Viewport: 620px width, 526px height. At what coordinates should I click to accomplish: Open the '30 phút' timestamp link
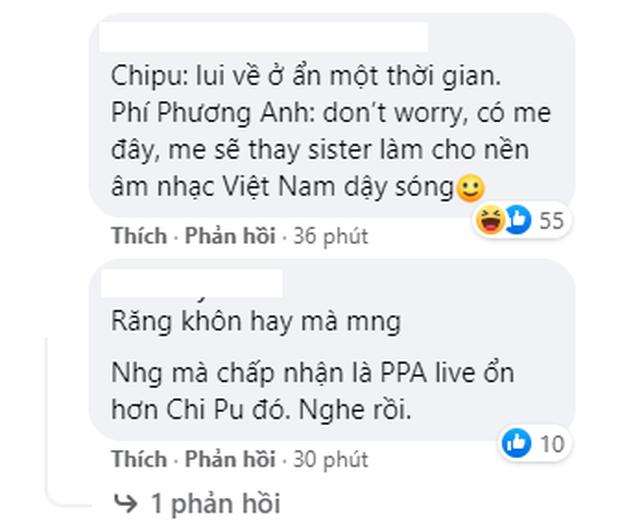[x=330, y=460]
